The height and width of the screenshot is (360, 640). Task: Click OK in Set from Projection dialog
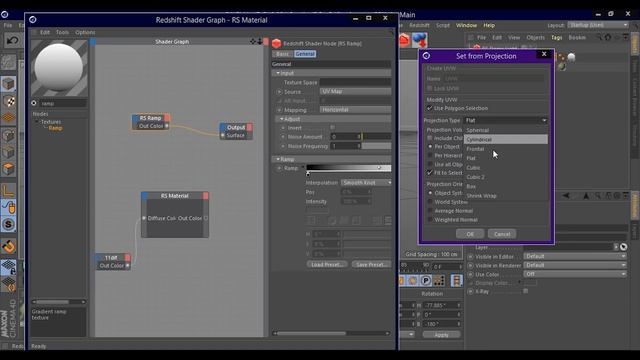pyautogui.click(x=470, y=234)
